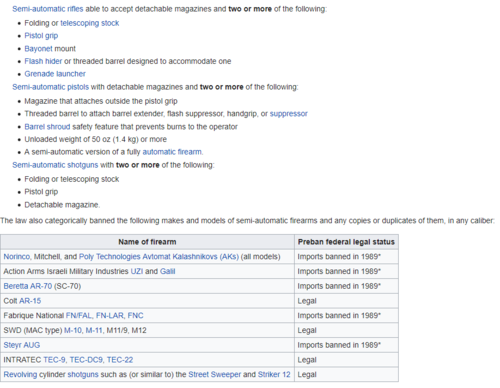Follow the FNC link
Screen dimensions: 500x388
pos(135,315)
